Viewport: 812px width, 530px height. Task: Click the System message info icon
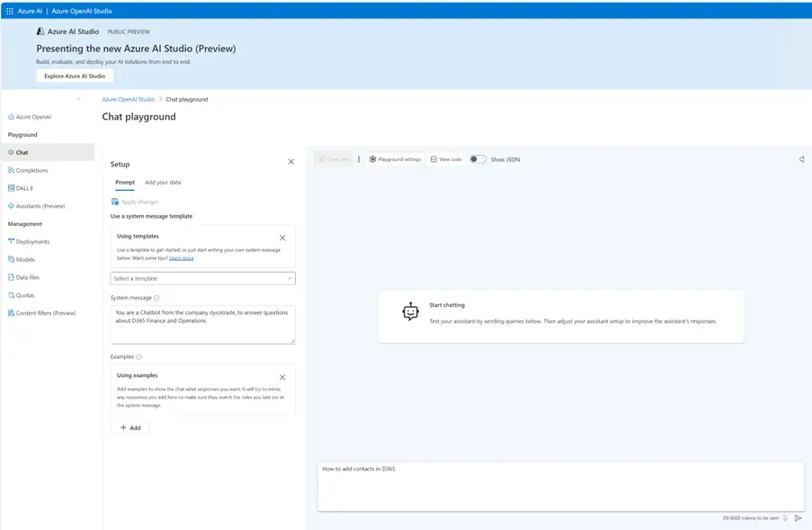tap(156, 298)
